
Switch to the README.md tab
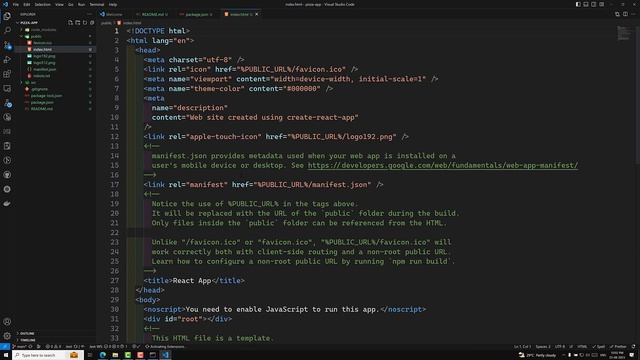tap(153, 14)
